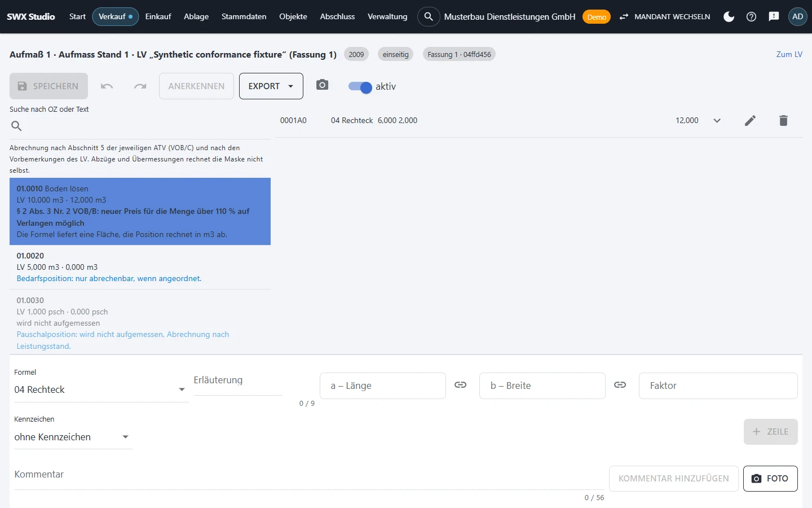Open the AD user avatar menu
Screen dimensions: 812x508
(797, 17)
